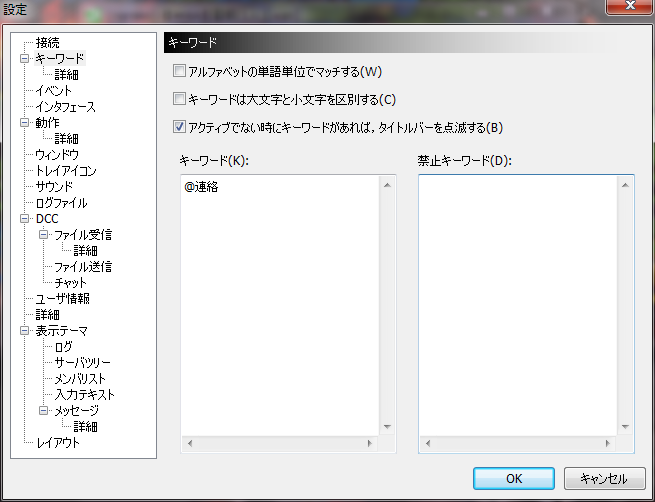Select DCC in the settings tree
655x502 pixels.
pos(47,219)
